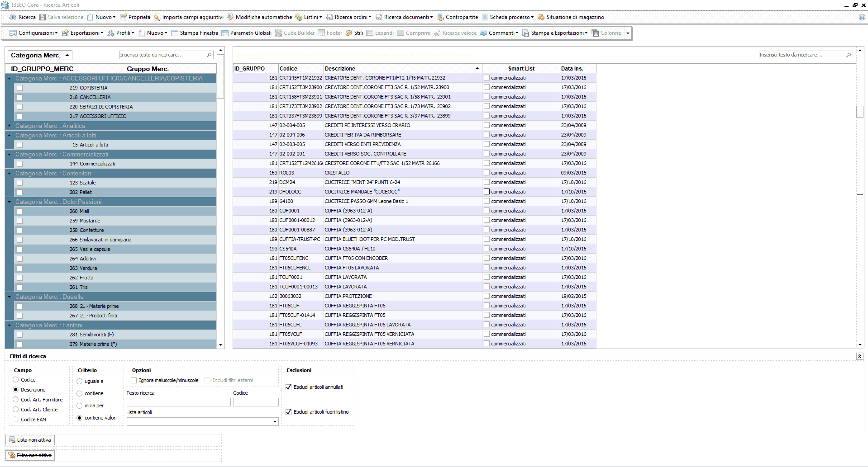Collapse Categoria Merc. Contenitori group

click(x=10, y=173)
